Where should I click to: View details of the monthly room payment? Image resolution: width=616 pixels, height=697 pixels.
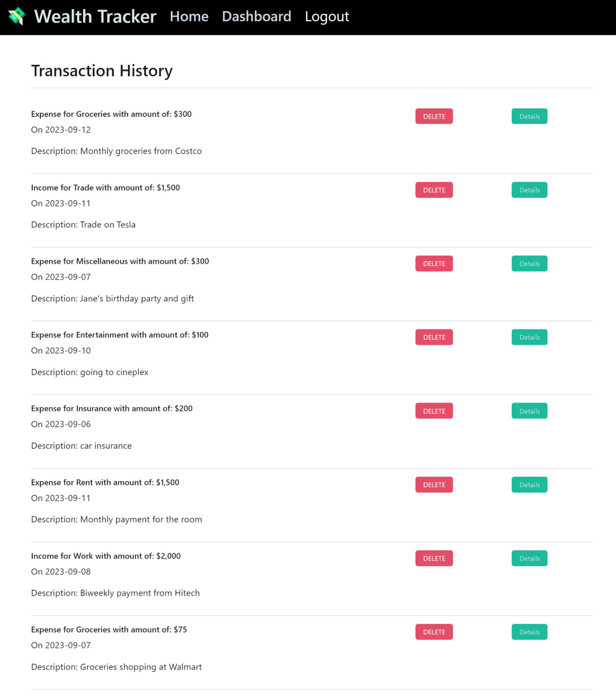(529, 485)
